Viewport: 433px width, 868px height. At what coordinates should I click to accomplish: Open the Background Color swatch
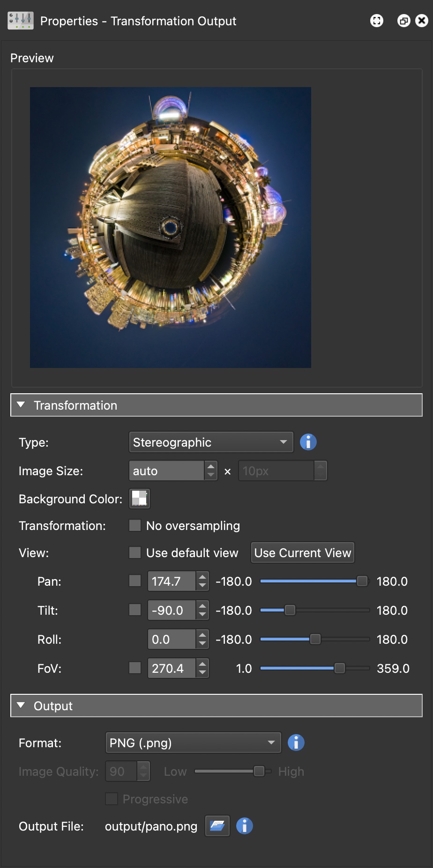[140, 498]
